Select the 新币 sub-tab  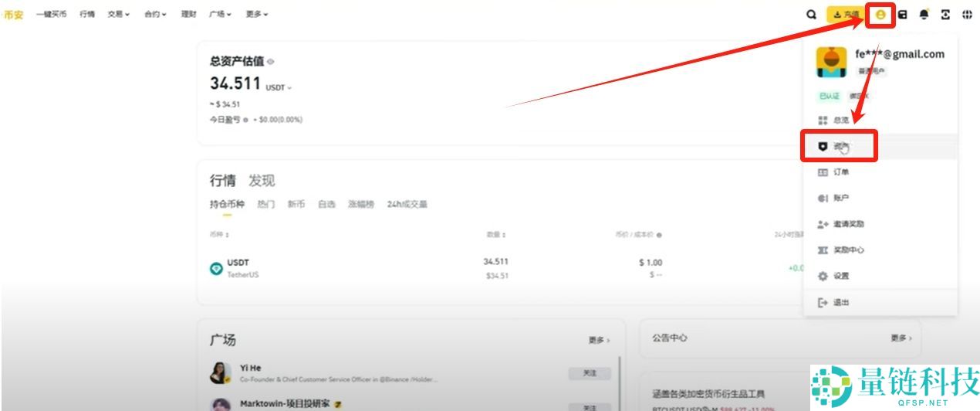click(296, 205)
